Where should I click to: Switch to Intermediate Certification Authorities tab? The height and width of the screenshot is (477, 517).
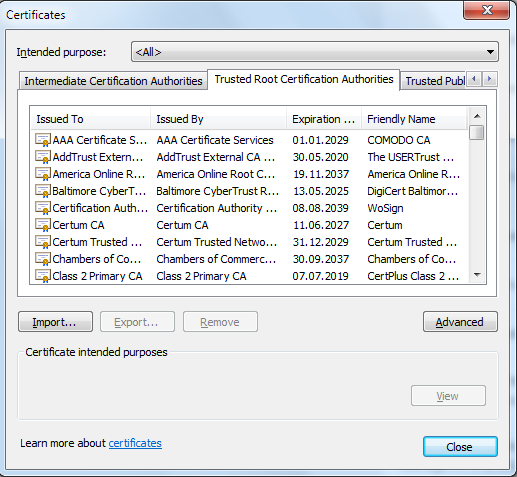click(x=113, y=81)
